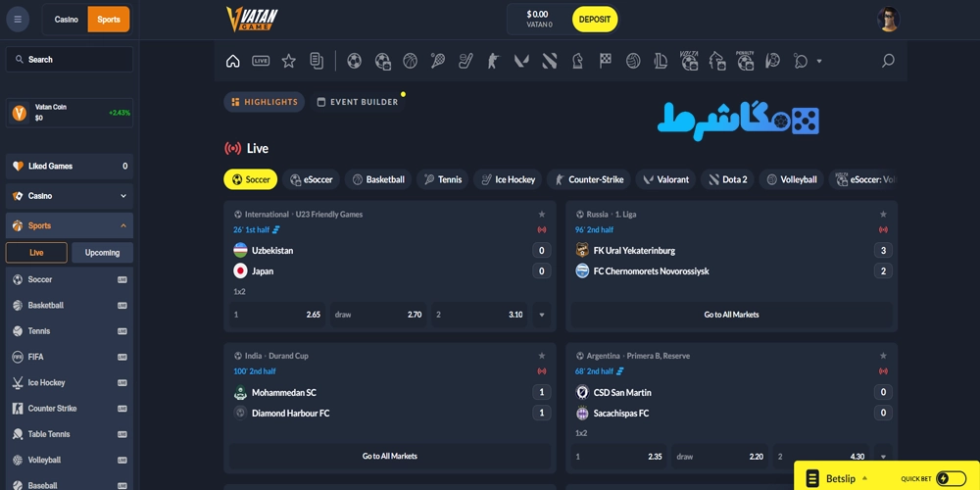Bet on CSD San Martin win at 2.35
Image resolution: width=980 pixels, height=490 pixels.
[x=618, y=457]
